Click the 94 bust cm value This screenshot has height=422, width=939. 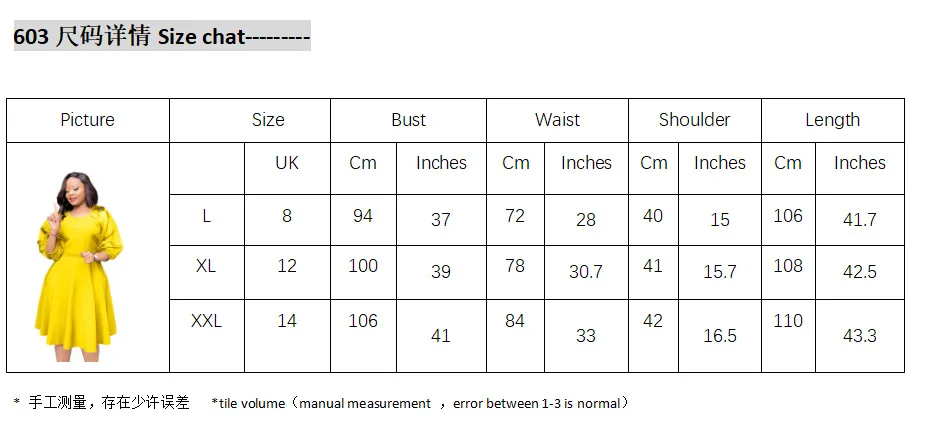[363, 216]
